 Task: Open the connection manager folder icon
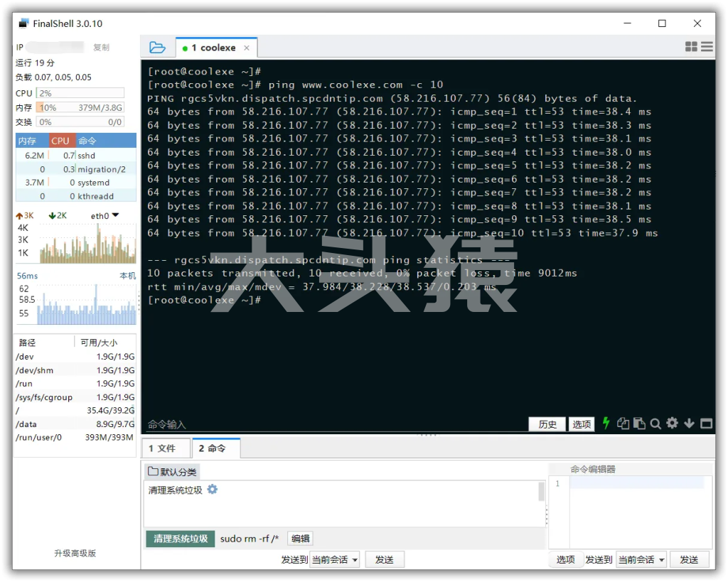click(x=157, y=48)
